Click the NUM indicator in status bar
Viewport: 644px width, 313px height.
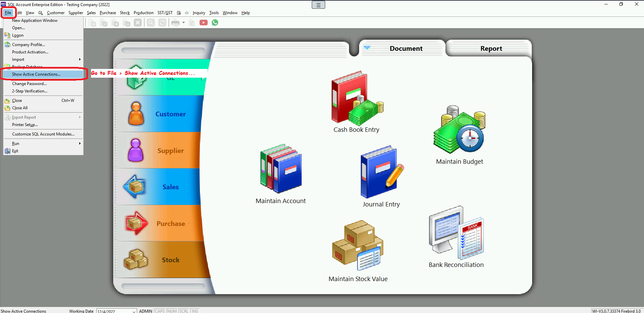pyautogui.click(x=172, y=311)
